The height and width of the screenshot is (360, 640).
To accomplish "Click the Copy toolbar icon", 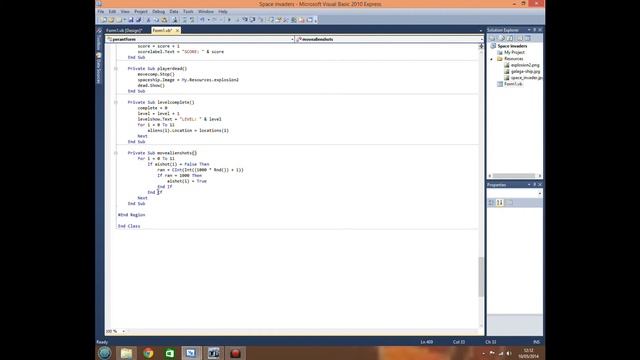I will pyautogui.click(x=156, y=20).
